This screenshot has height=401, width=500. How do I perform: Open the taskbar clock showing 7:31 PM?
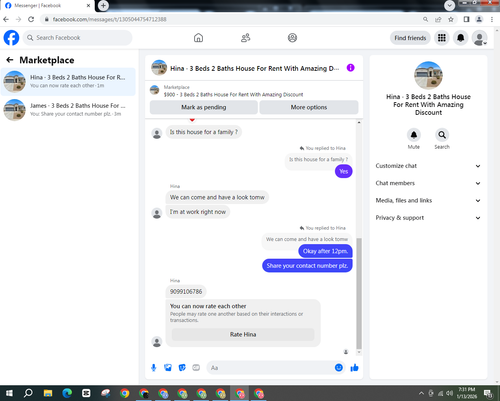point(466,393)
